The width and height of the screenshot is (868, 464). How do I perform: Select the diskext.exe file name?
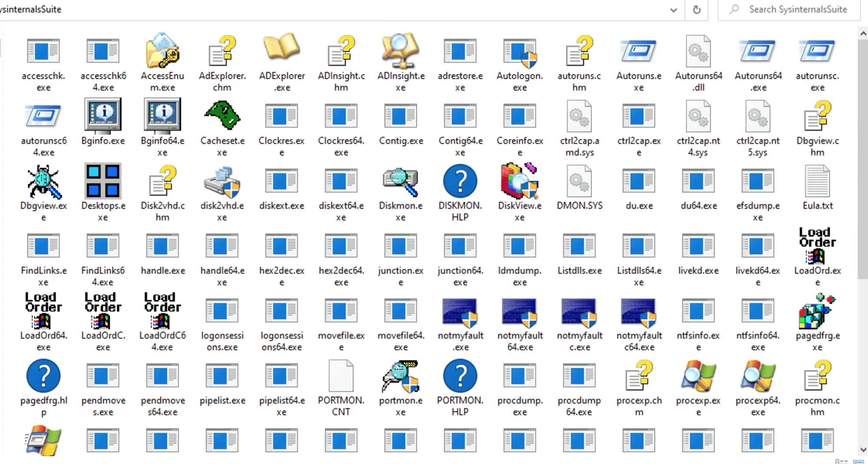click(282, 206)
